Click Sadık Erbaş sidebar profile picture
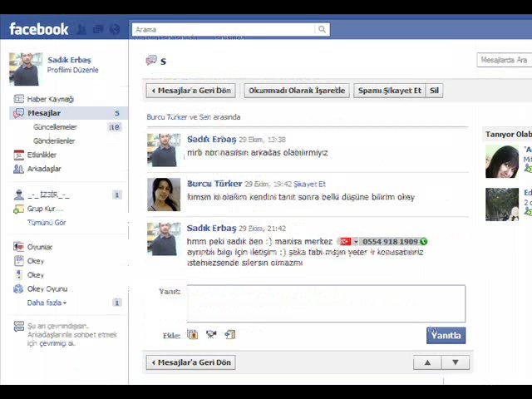Viewport: 532px width, 399px height. (26, 69)
